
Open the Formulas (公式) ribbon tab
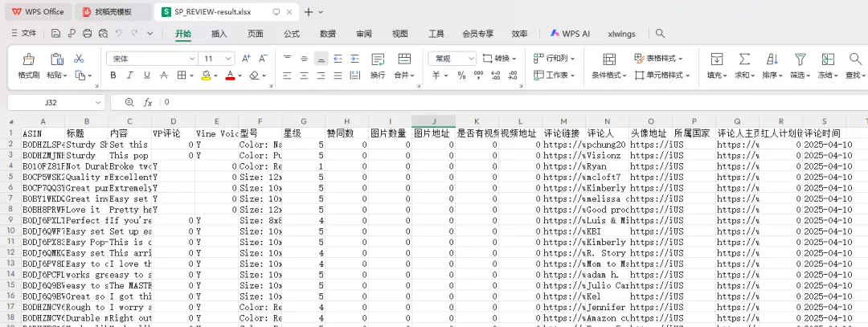[x=292, y=34]
